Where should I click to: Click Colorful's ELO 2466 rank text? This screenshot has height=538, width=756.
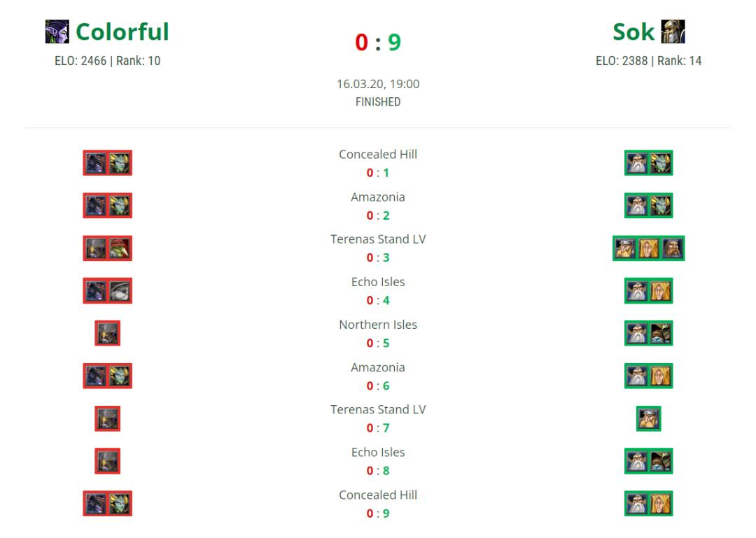[108, 61]
